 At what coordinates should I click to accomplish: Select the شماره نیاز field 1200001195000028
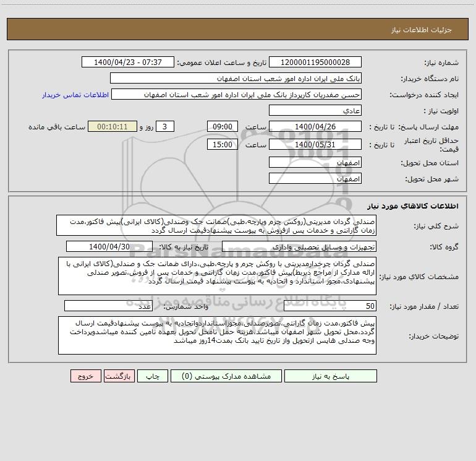[315, 62]
